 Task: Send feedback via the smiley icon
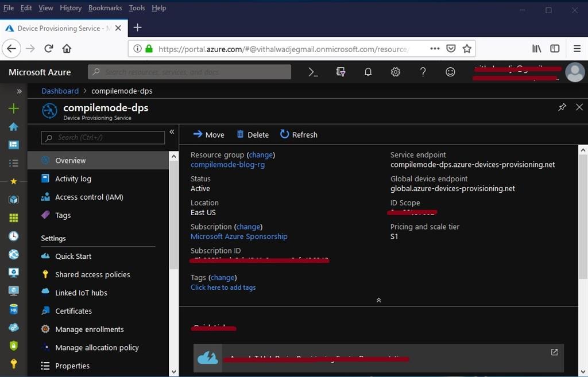(x=450, y=72)
